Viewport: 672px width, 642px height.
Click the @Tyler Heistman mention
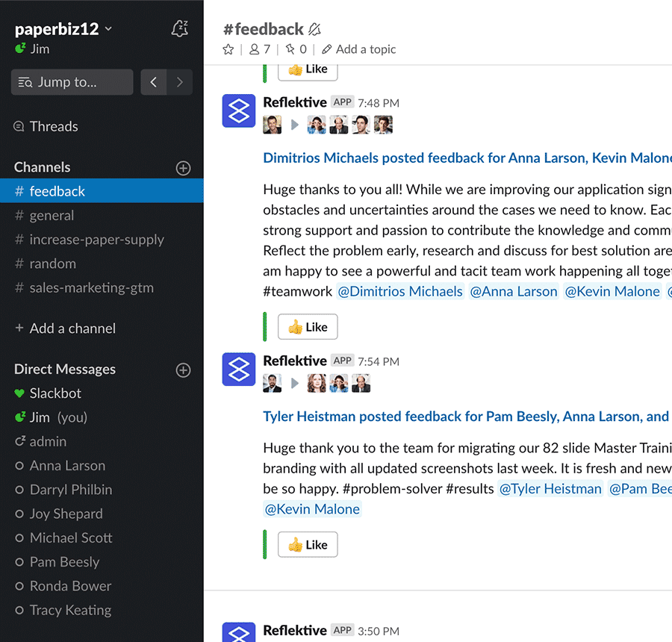click(550, 488)
